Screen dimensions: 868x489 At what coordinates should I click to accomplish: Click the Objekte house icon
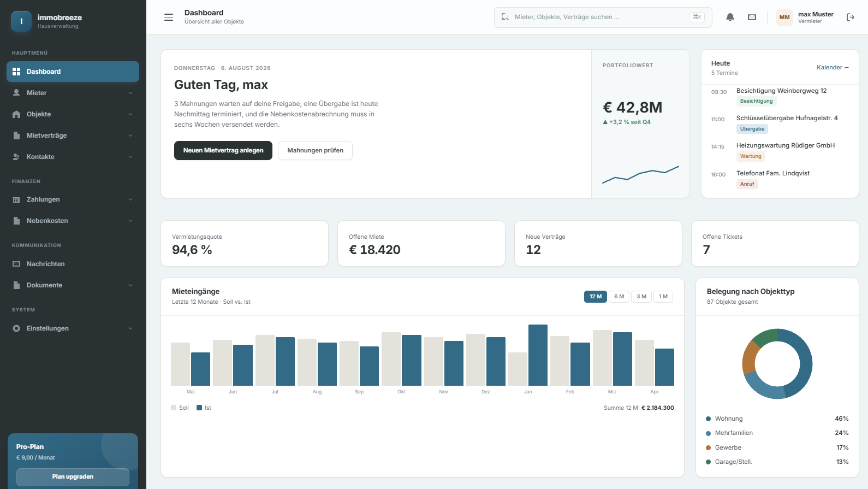click(x=16, y=114)
